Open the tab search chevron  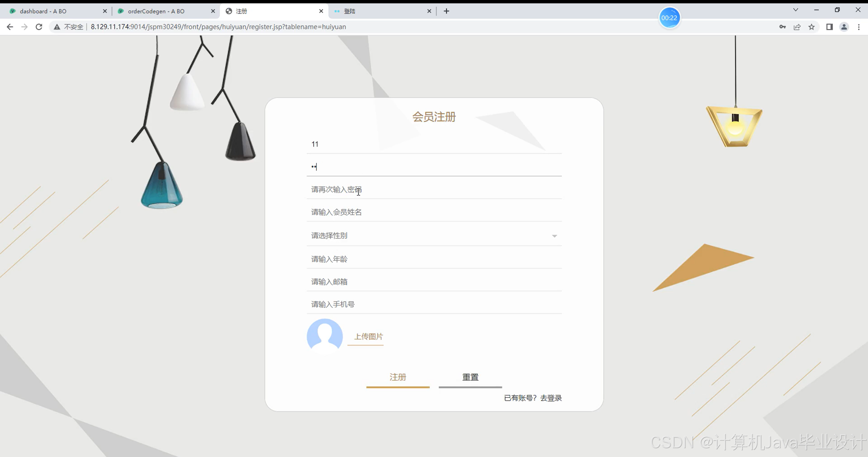796,10
